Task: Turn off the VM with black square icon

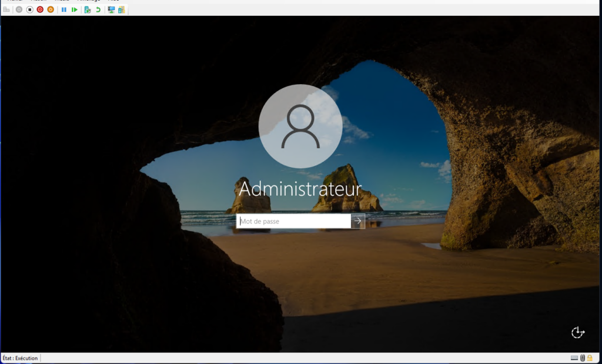Action: click(29, 9)
